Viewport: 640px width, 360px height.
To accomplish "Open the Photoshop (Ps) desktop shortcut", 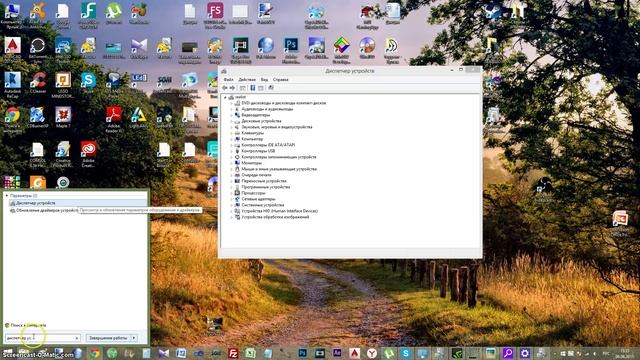I will coord(291,50).
